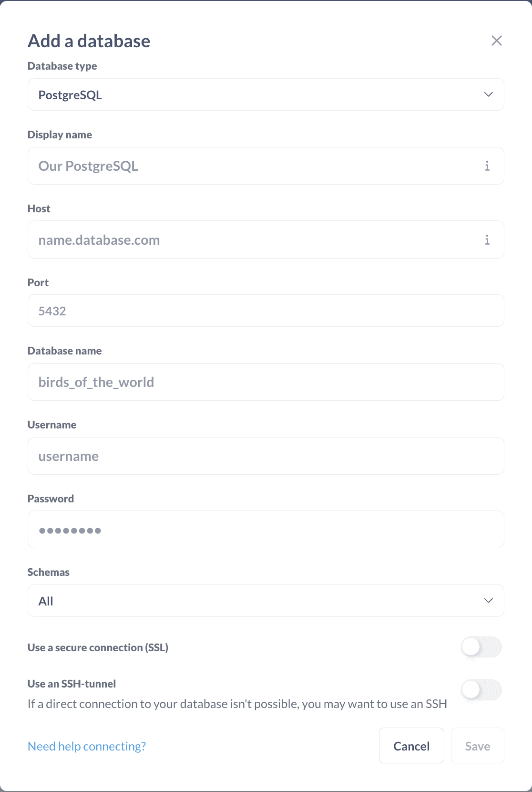Focus the Display name input field
Image resolution: width=532 pixels, height=792 pixels.
tap(253, 166)
